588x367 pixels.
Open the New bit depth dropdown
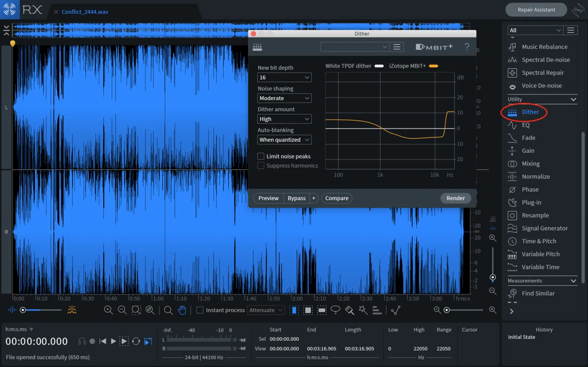tap(284, 78)
